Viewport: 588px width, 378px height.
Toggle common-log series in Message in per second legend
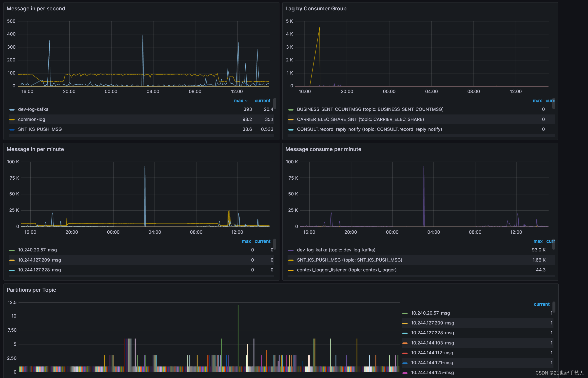31,119
